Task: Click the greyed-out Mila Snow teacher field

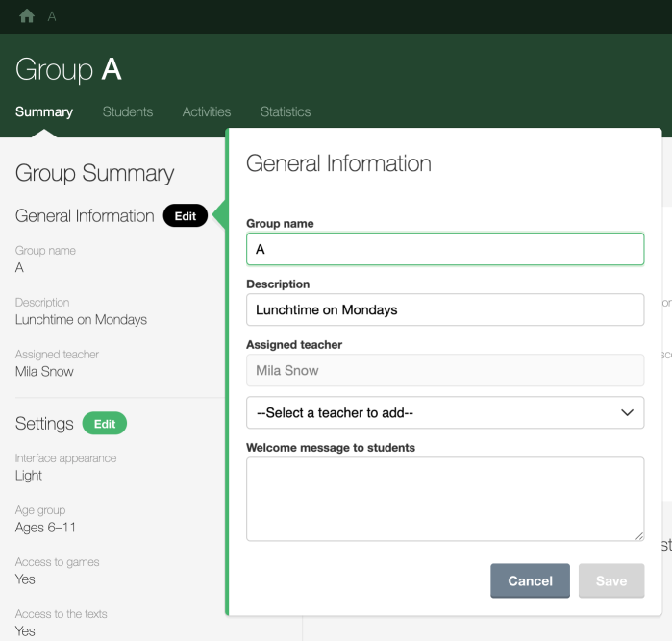Action: [444, 370]
